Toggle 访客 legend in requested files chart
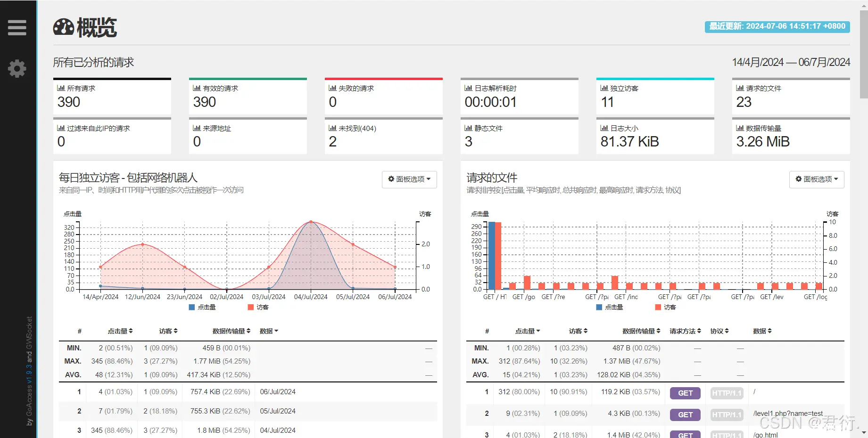868x438 pixels. point(665,307)
